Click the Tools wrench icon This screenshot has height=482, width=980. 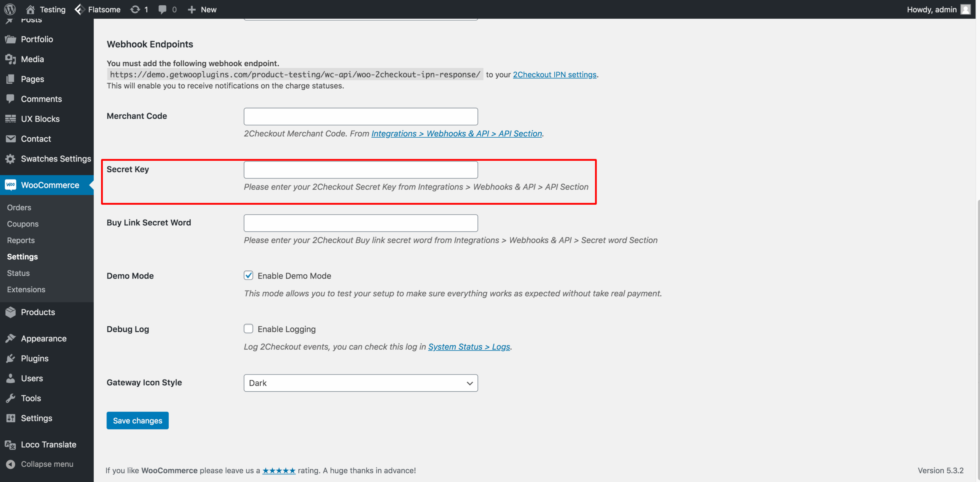[11, 398]
